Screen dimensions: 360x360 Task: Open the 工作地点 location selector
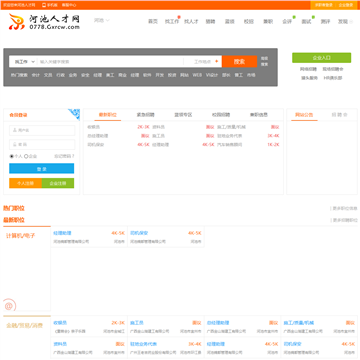[203, 62]
